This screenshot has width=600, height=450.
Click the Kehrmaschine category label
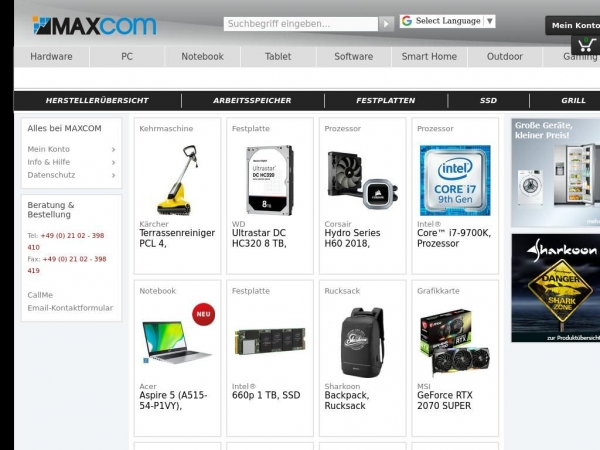166,129
